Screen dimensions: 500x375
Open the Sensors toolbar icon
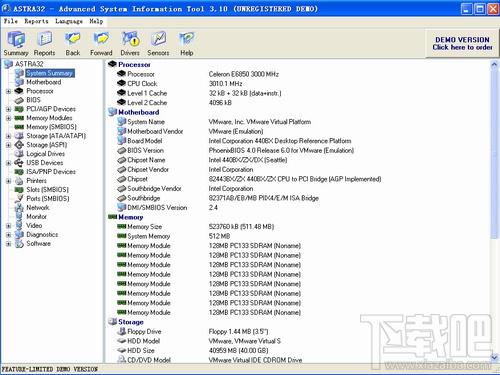pos(158,39)
